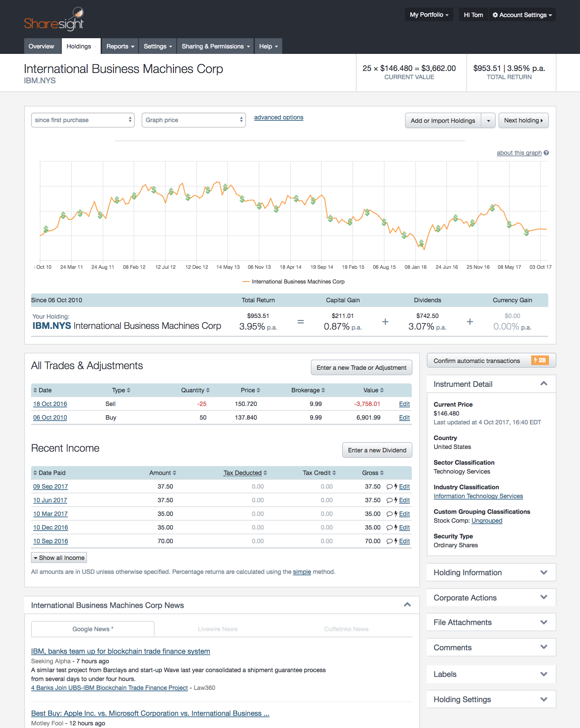This screenshot has height=728, width=580.
Task: Open the 'since first purchase' period dropdown
Action: coord(83,120)
